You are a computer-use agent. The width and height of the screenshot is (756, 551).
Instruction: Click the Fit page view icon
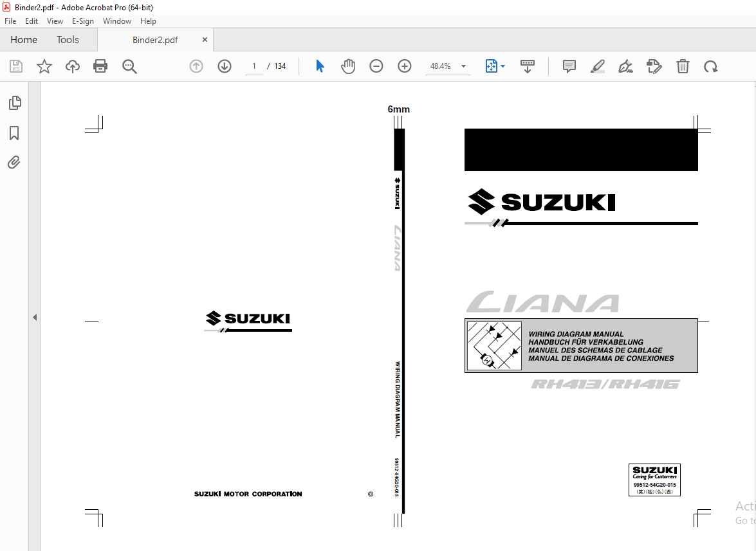(x=491, y=66)
